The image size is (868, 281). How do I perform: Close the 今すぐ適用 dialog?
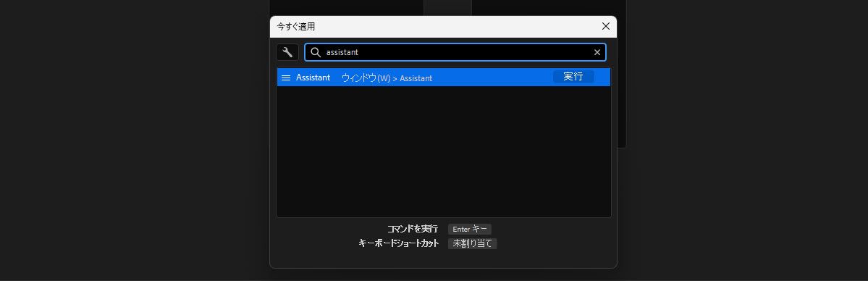pos(606,26)
